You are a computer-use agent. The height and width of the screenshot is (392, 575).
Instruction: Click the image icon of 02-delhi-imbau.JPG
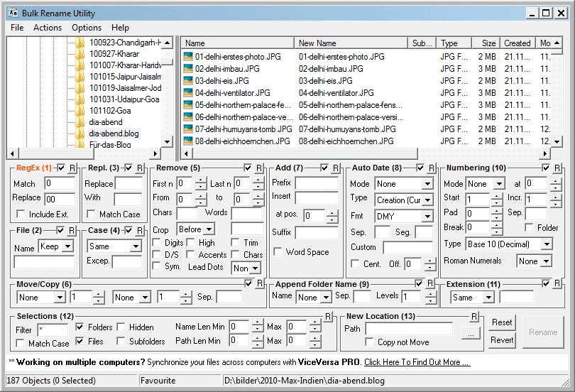point(188,69)
